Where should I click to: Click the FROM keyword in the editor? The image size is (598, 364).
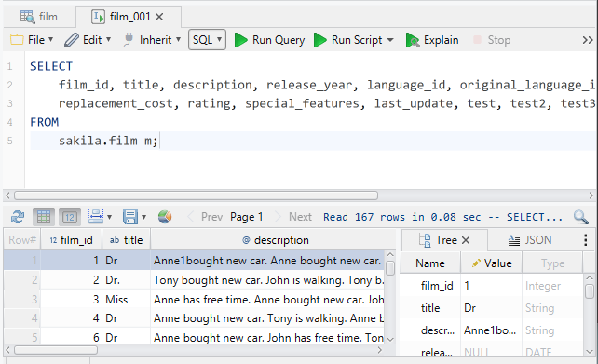tap(44, 122)
